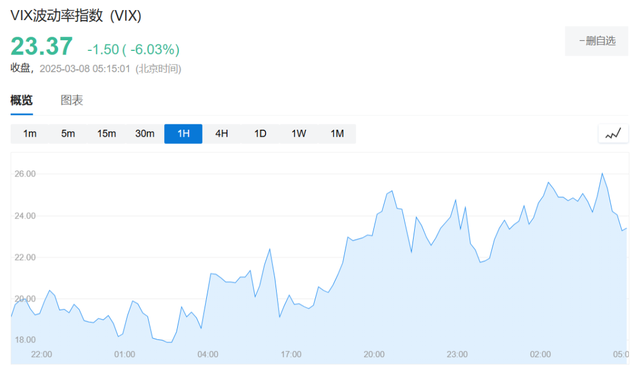
Task: Click the 20:00 time axis label
Action: 374,354
